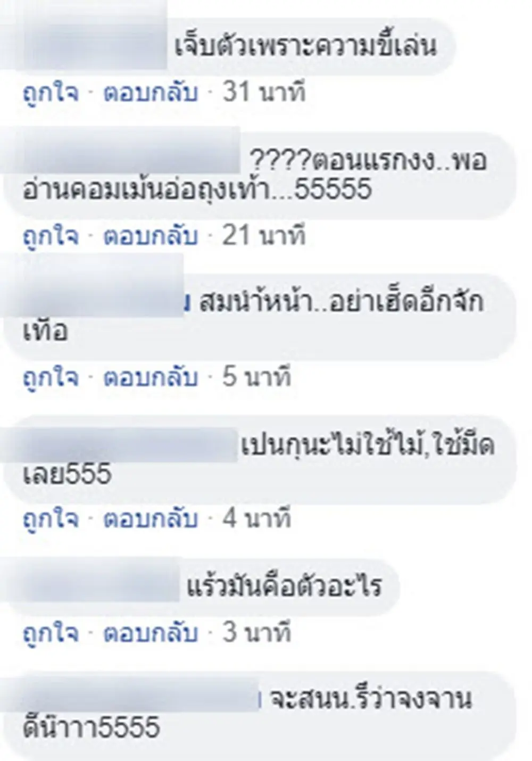Screen dimensions: 532x761
Task: Like the comment posted 31 นาที ago
Action: pos(51,94)
